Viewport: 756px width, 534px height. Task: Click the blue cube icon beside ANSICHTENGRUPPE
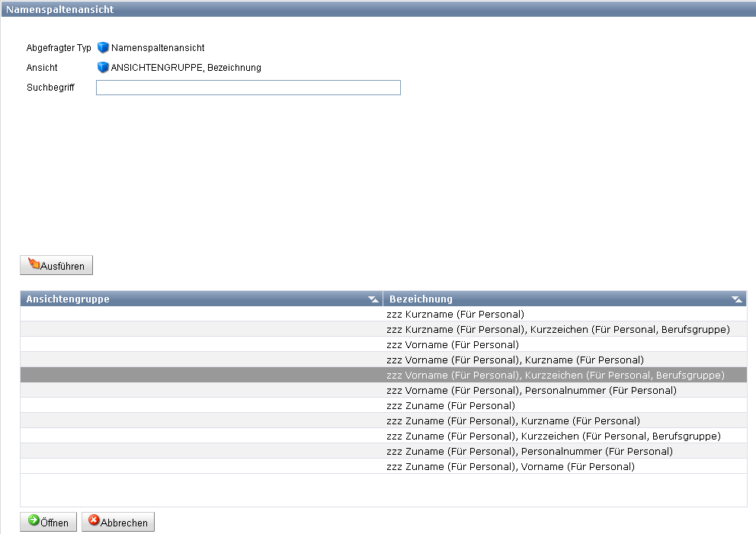(x=103, y=67)
